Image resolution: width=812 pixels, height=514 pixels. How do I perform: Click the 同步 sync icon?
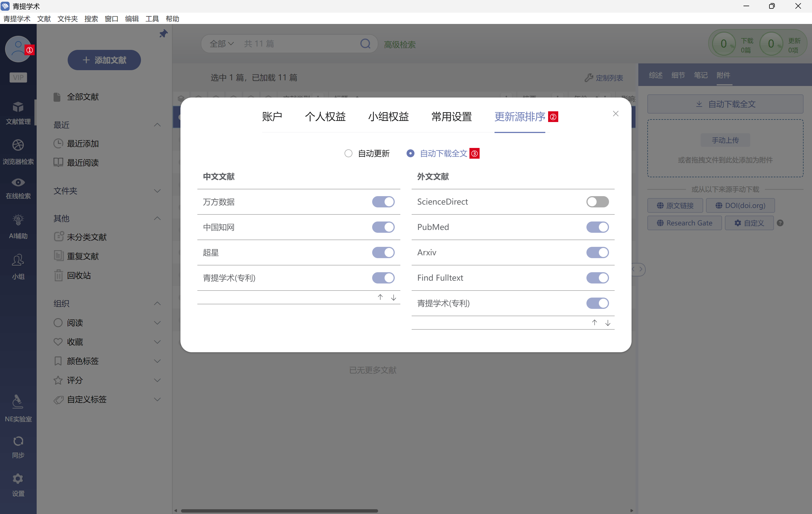[x=18, y=441]
